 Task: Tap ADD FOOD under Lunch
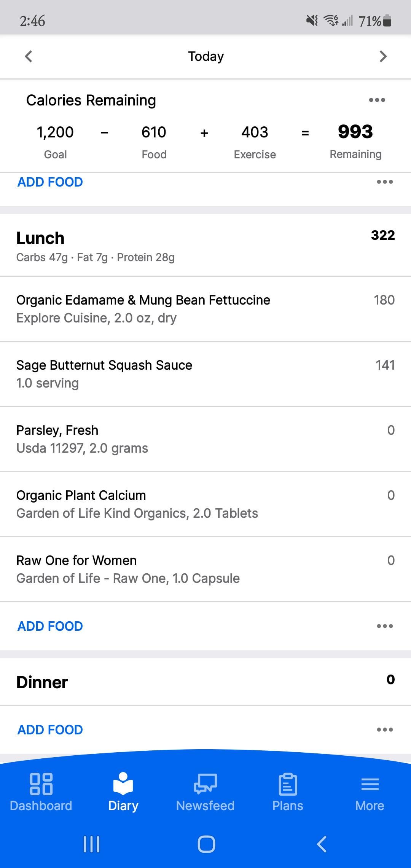click(x=50, y=626)
